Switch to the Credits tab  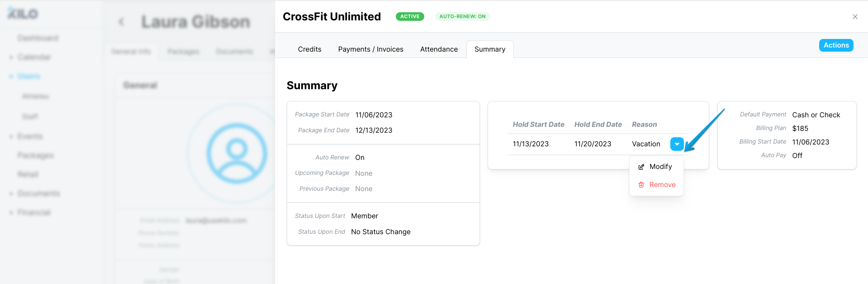pos(309,49)
